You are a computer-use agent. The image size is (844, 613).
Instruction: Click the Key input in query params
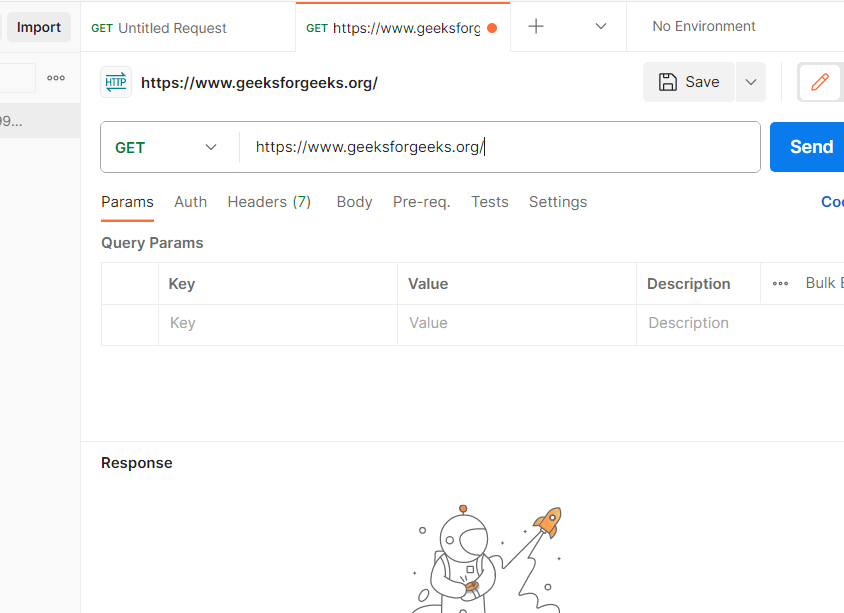(278, 323)
